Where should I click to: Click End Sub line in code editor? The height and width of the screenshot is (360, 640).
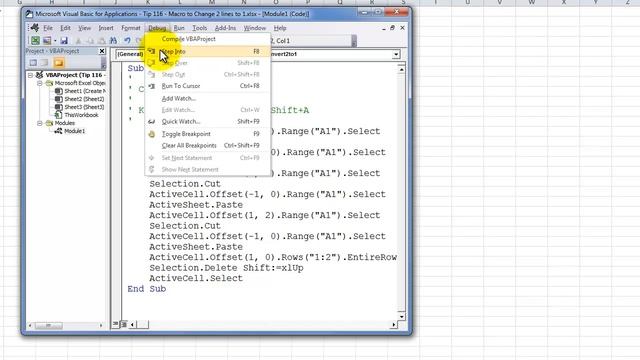pyautogui.click(x=147, y=289)
